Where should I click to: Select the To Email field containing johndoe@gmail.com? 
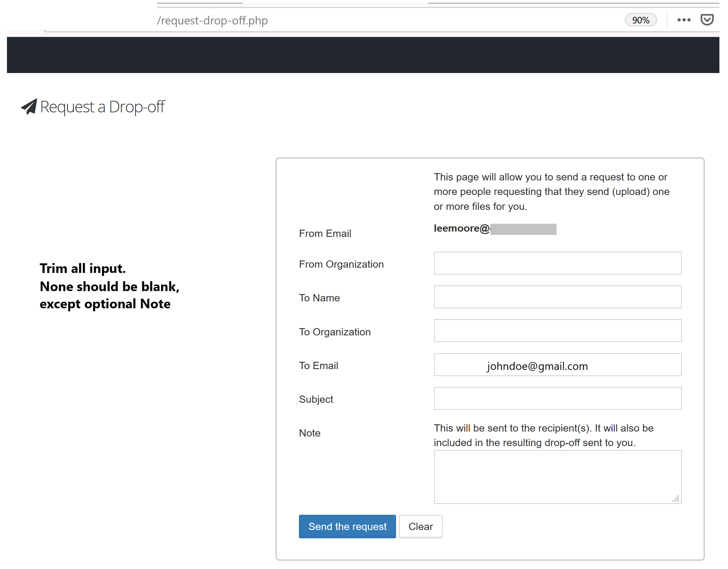point(557,365)
